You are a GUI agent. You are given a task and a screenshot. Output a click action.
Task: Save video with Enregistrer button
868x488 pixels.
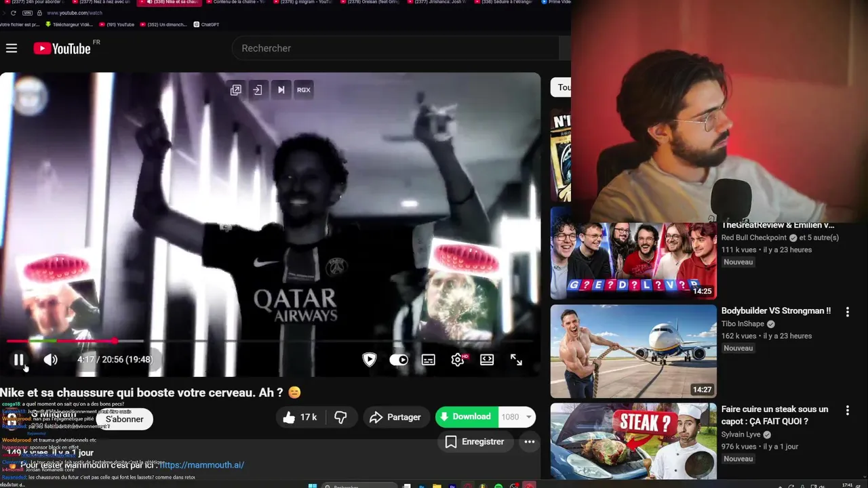pyautogui.click(x=475, y=442)
